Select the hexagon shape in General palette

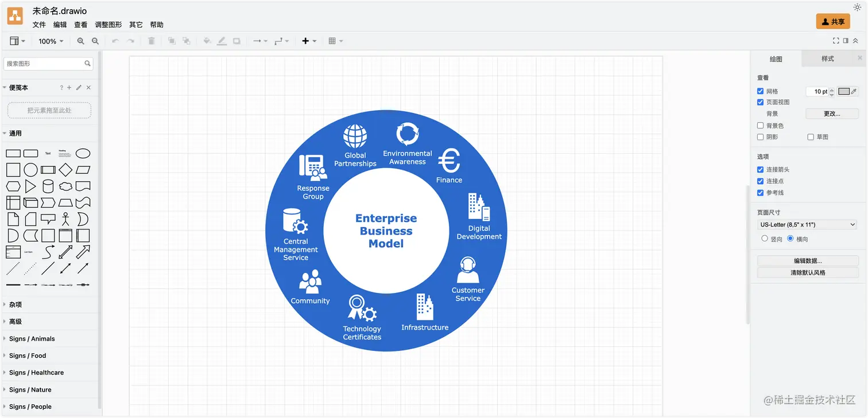click(x=13, y=186)
